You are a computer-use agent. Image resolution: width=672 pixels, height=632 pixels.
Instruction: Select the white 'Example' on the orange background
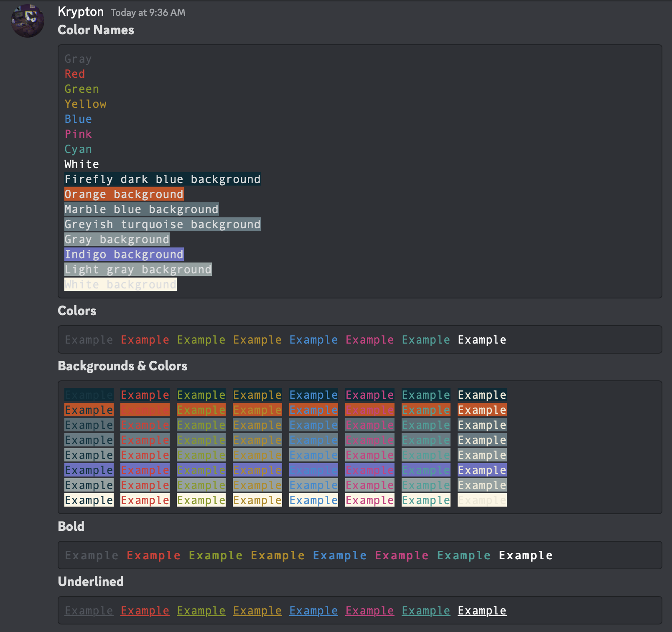tap(482, 410)
